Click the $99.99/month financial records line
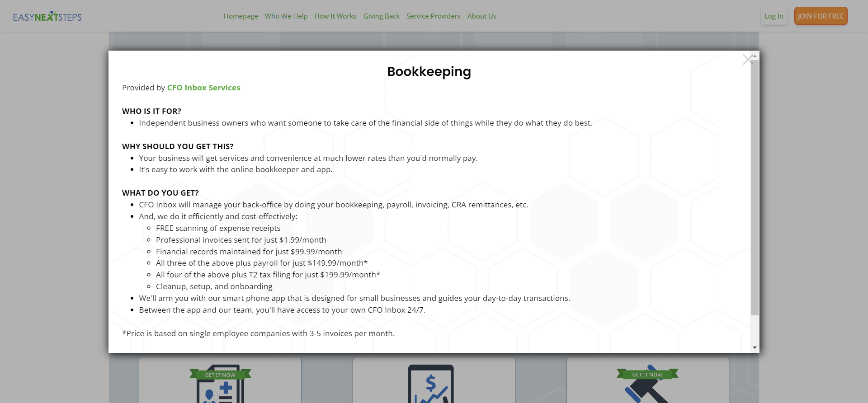868x403 pixels. point(249,252)
